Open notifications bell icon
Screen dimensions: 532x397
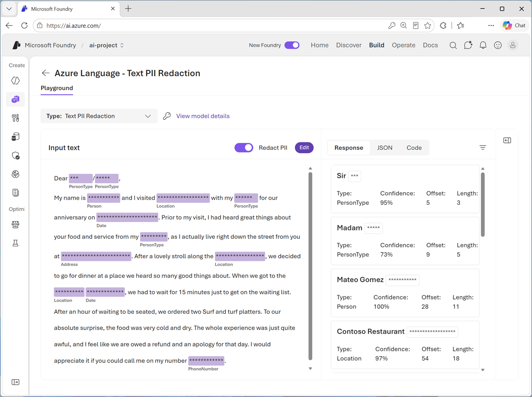click(483, 45)
